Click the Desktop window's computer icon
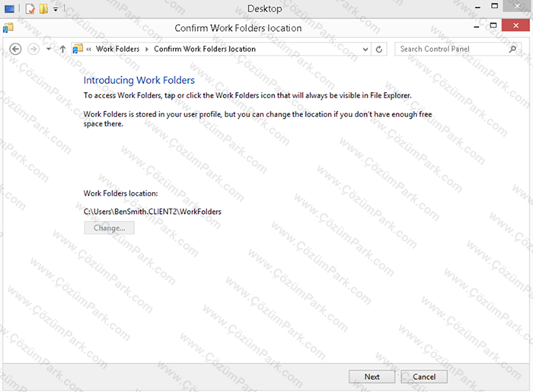 (x=9, y=9)
